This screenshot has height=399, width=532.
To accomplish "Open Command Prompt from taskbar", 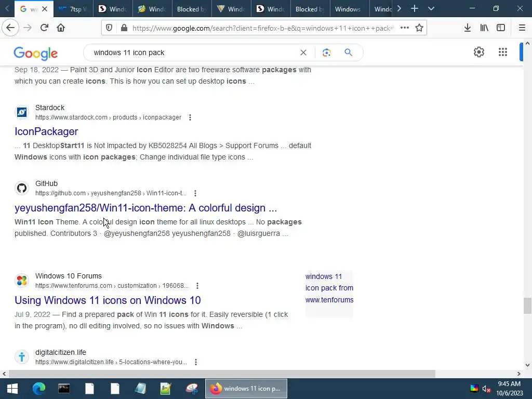I will point(64,389).
